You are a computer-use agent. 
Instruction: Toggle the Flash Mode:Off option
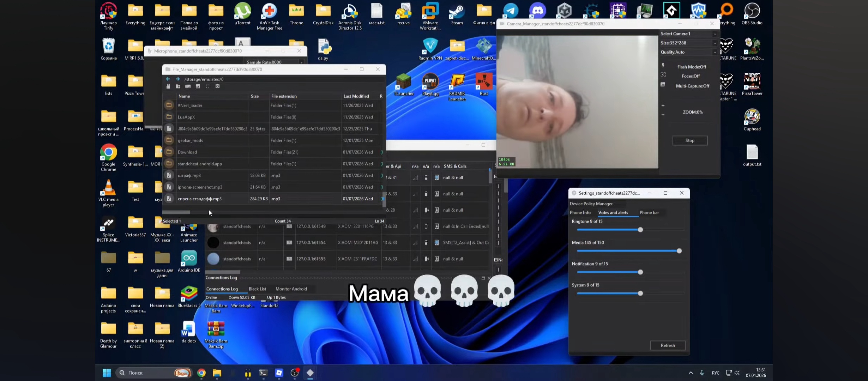click(691, 67)
